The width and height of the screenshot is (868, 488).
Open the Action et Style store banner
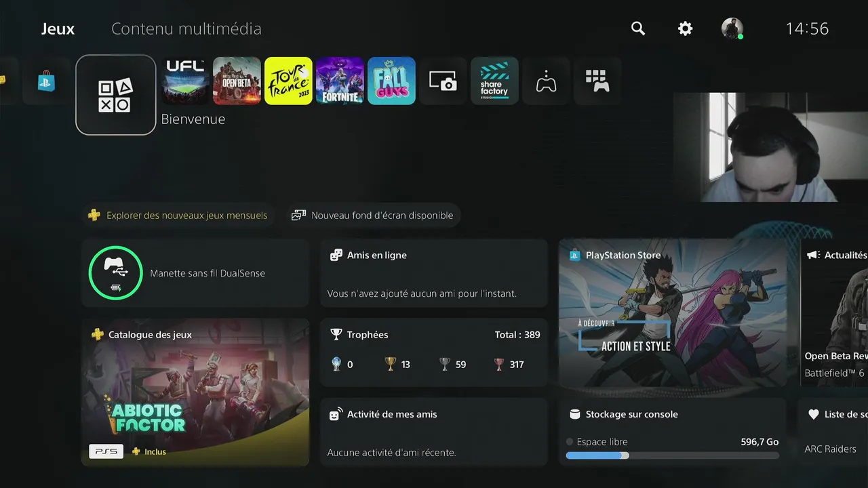673,313
